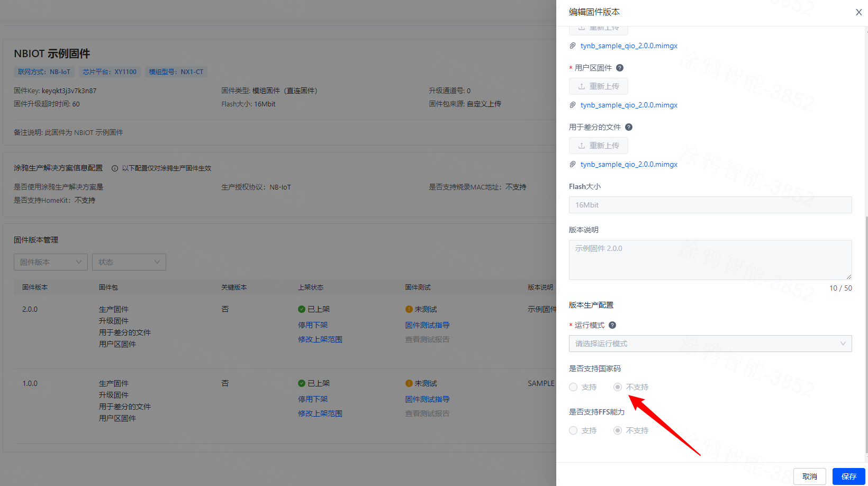The image size is (868, 486).
Task: Click 升级固件 in the 1.0.0 row
Action: tap(114, 395)
